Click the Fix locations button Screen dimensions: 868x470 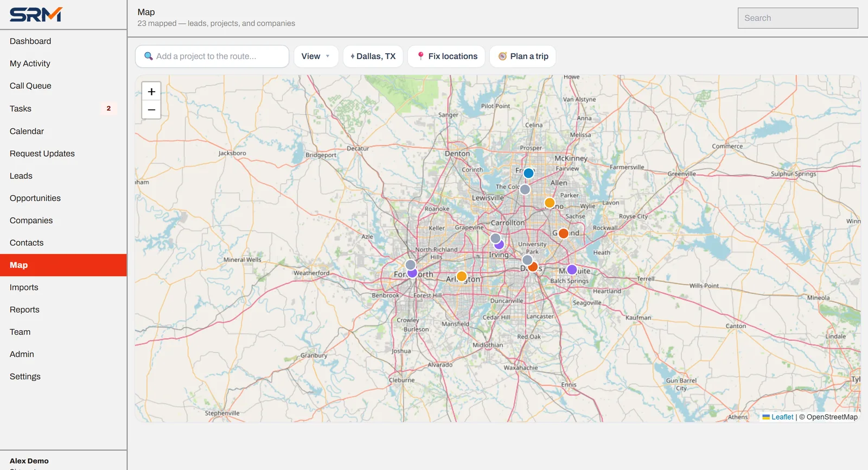point(446,56)
